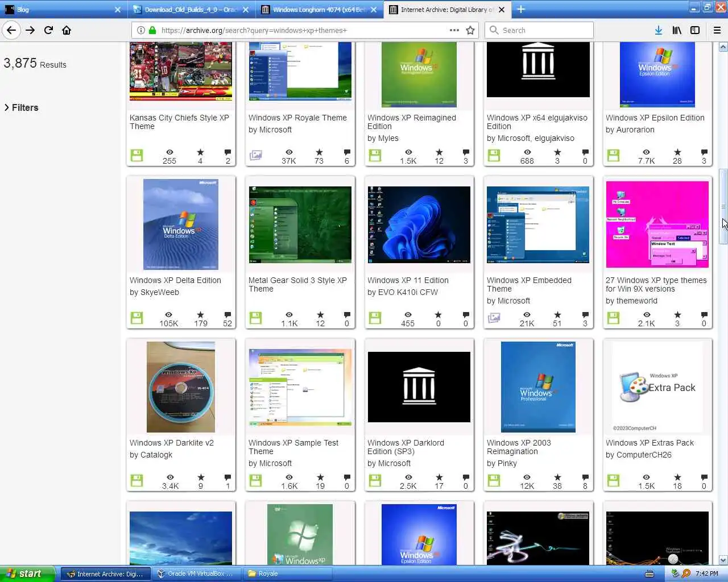Click the Internet Archive taskbar button

coord(106,573)
